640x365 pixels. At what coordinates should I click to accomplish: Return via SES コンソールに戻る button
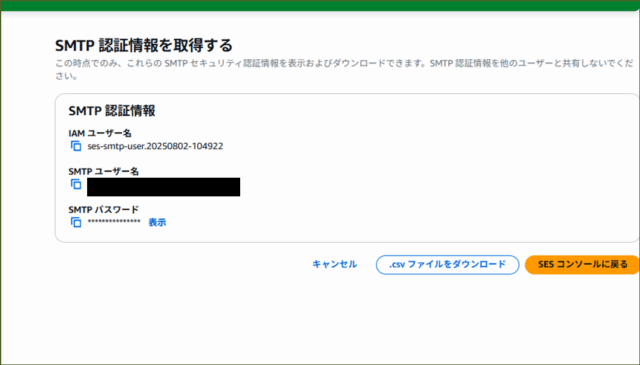(582, 265)
